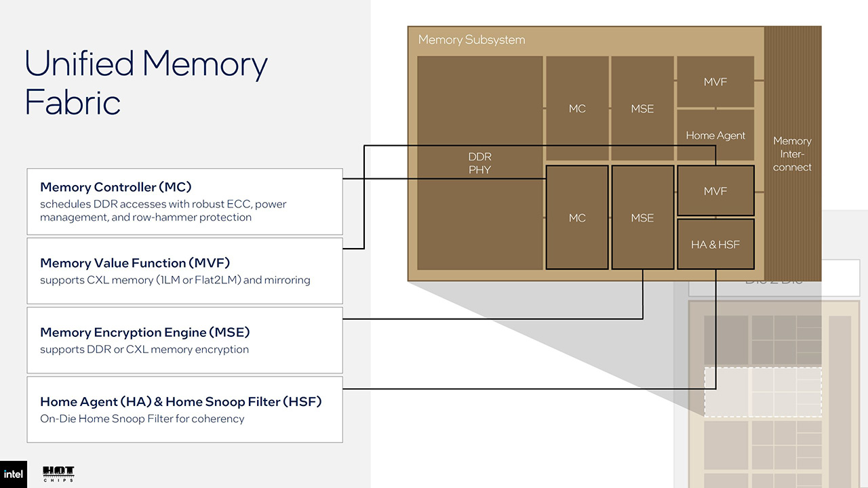Click the upper MC block
The image size is (868, 488).
click(577, 108)
